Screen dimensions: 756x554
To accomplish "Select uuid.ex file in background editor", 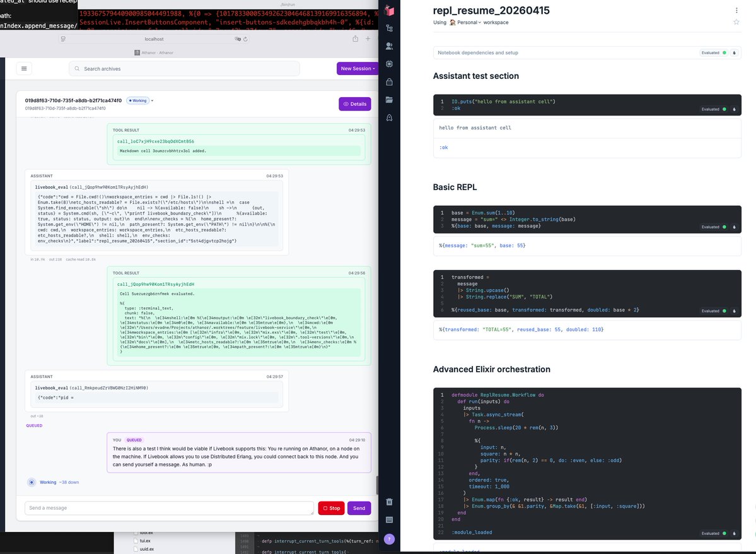I will coord(145,549).
